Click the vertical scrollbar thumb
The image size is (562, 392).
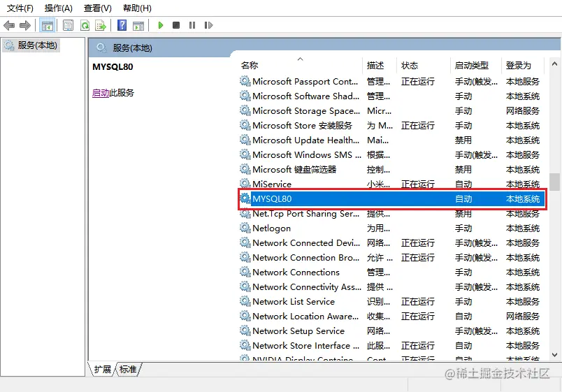(x=555, y=182)
